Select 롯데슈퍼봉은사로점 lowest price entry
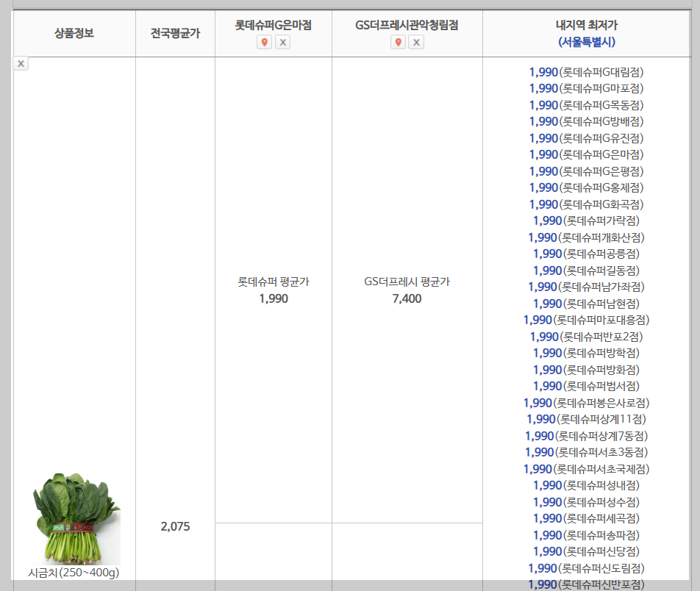Screen dimensions: 700x591 [587, 403]
